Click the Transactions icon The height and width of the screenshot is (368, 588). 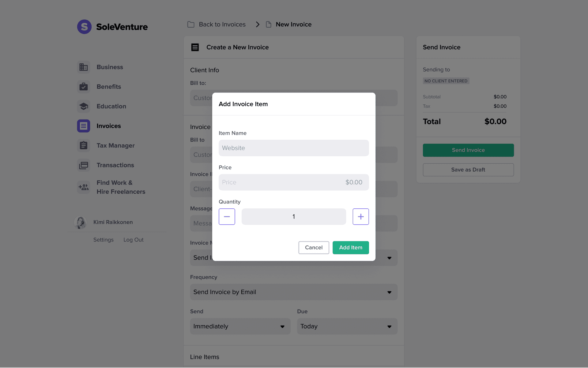click(84, 165)
